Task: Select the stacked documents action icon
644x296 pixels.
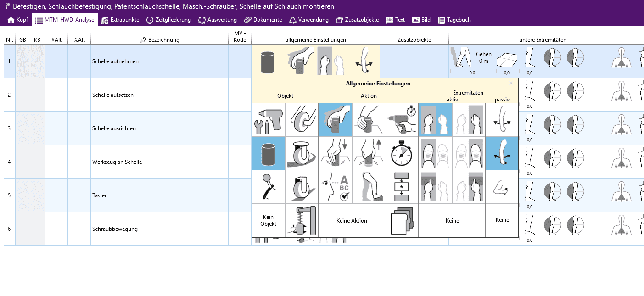Action: tap(402, 220)
